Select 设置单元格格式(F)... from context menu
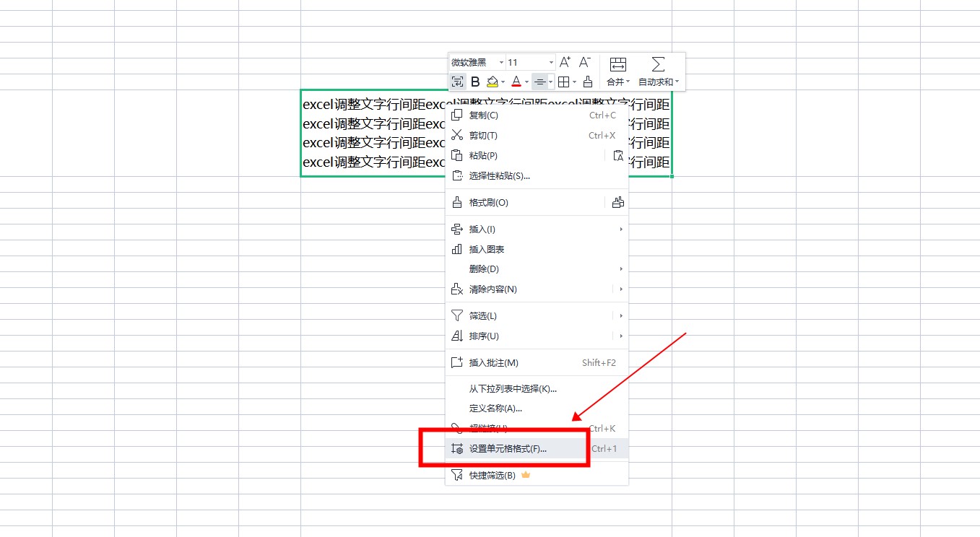This screenshot has width=980, height=537. tap(508, 449)
